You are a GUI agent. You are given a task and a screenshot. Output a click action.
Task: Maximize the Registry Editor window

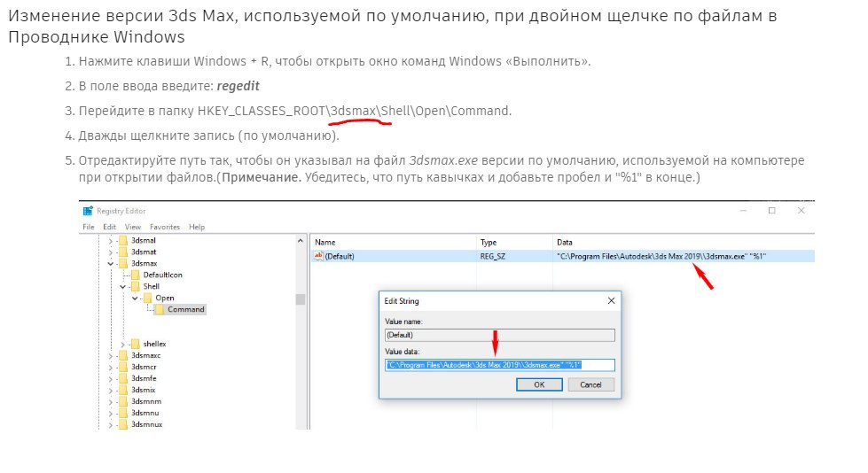(x=771, y=211)
